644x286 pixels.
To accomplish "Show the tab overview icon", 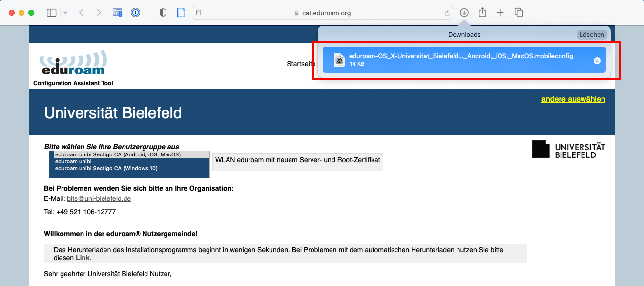I will click(x=519, y=13).
